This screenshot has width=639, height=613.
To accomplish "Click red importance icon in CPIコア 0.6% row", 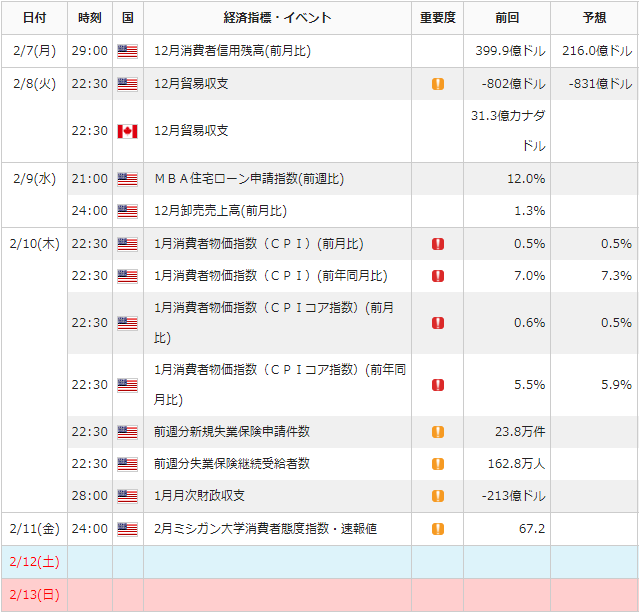I will pos(438,323).
